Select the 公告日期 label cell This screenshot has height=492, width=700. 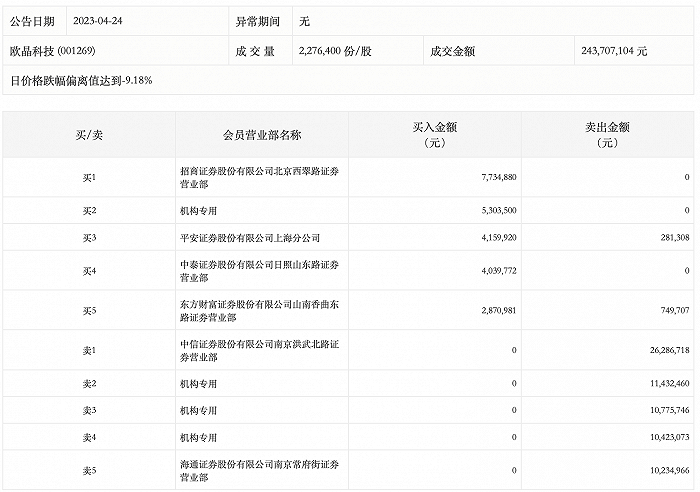(x=32, y=21)
